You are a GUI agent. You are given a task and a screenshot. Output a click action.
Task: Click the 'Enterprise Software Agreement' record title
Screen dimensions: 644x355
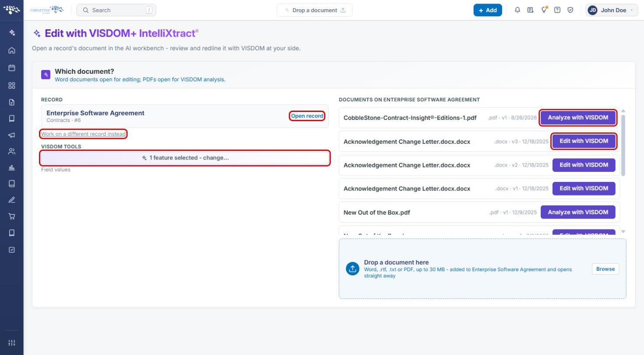click(95, 113)
